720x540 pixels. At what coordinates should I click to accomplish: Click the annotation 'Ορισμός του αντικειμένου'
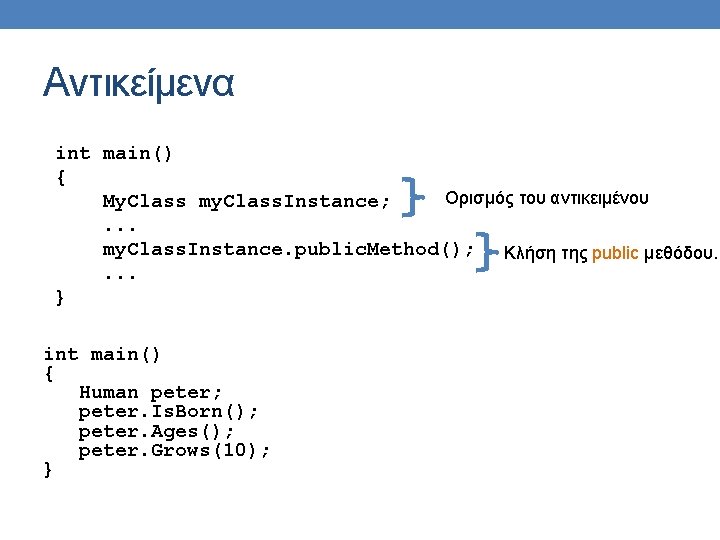pos(546,199)
